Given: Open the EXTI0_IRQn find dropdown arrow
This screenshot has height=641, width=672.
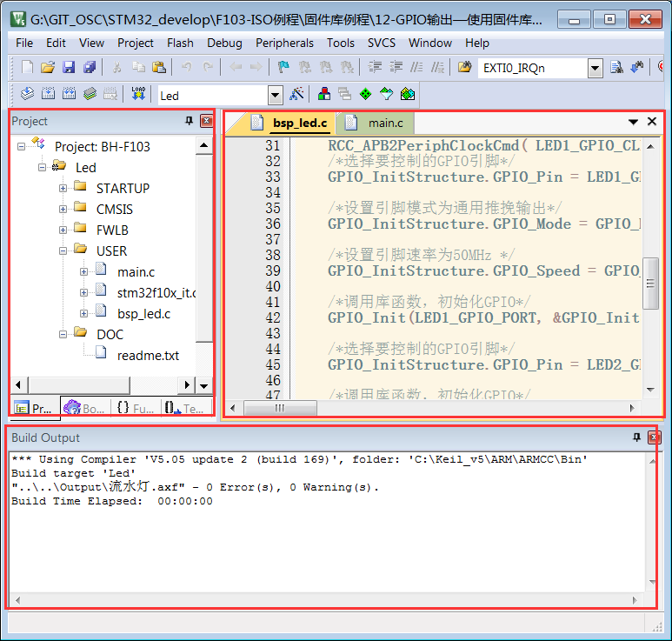Looking at the screenshot, I should 595,68.
